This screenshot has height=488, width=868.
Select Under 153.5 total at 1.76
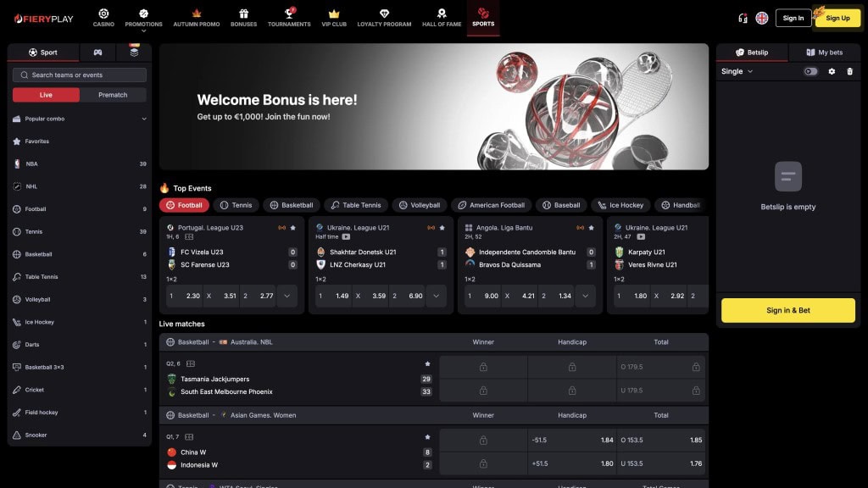pos(661,463)
